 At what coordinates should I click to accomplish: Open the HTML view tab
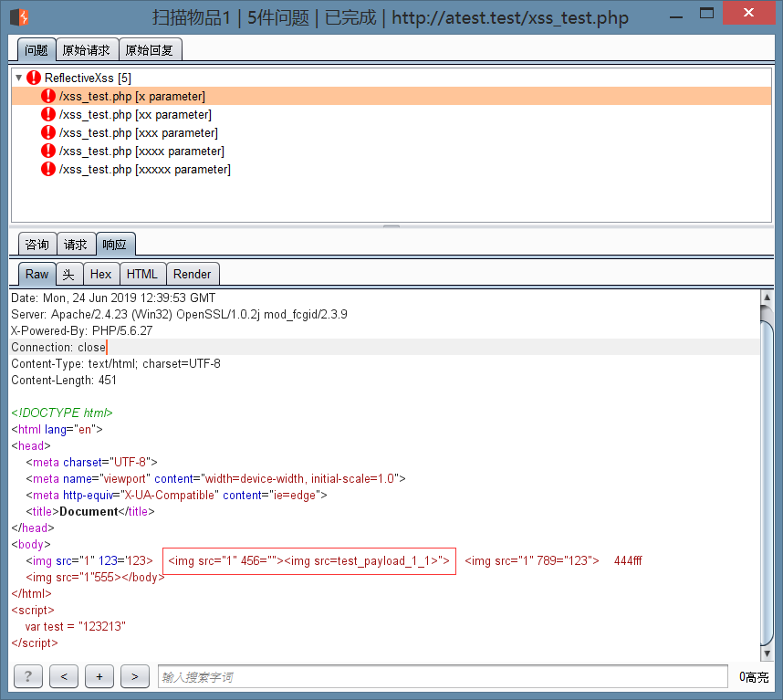click(x=142, y=274)
